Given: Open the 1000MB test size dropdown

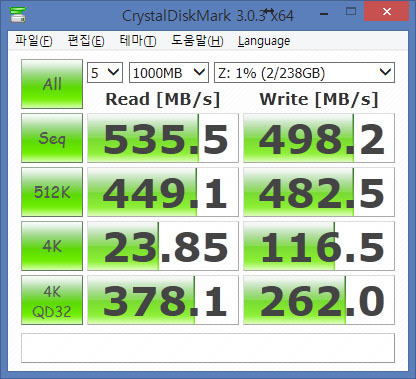Looking at the screenshot, I should click(169, 72).
